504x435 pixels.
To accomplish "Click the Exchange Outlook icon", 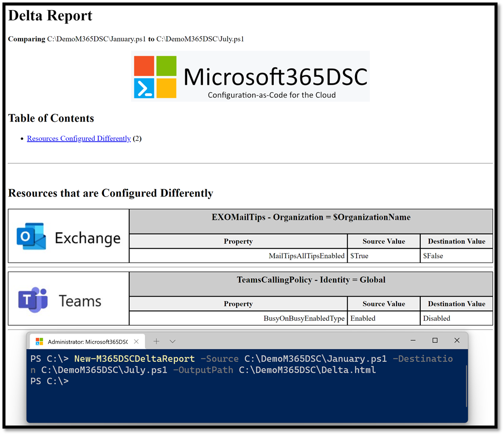I will coord(31,236).
